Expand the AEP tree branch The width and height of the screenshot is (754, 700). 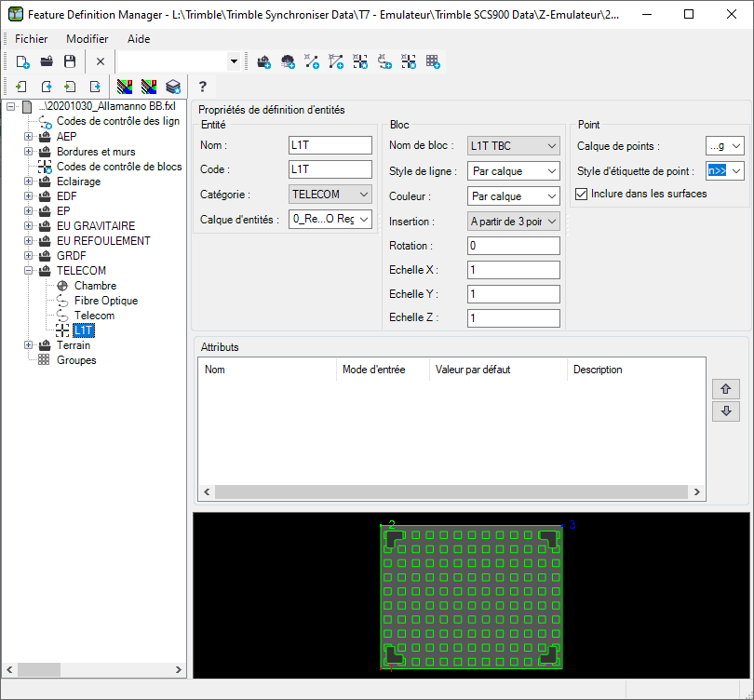tap(28, 136)
